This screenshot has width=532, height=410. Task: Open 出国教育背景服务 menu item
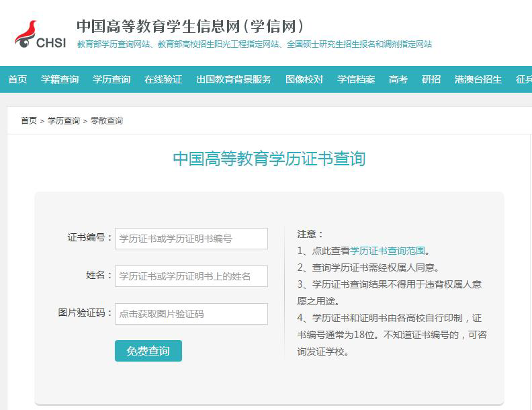[x=234, y=79]
